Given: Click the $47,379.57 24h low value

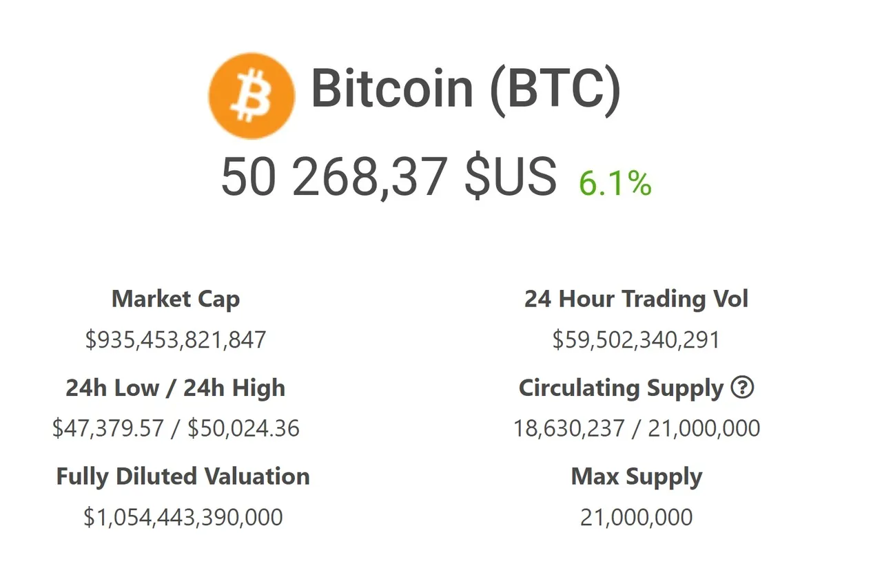Looking at the screenshot, I should pyautogui.click(x=108, y=428).
